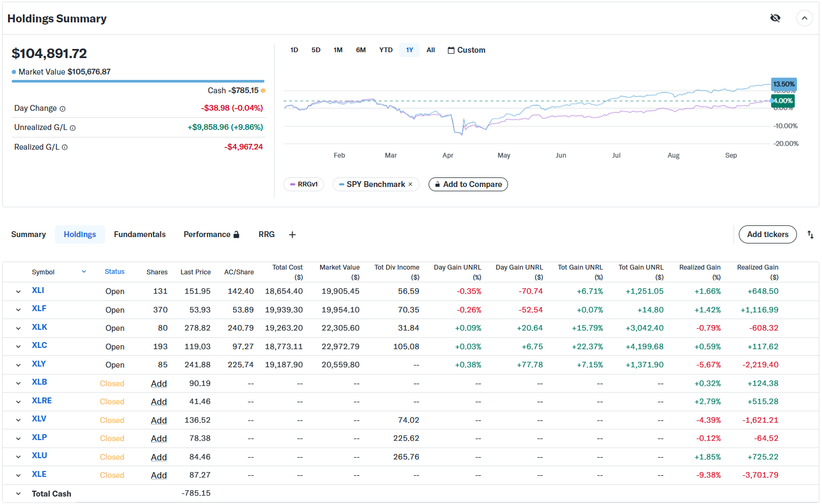Open the XLC ticker link
822x504 pixels.
[x=39, y=345]
